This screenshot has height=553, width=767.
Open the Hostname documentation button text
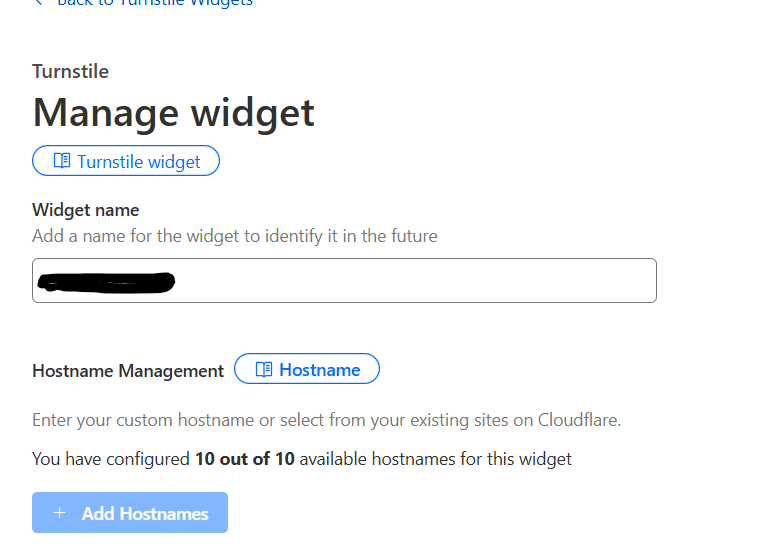[x=319, y=369]
